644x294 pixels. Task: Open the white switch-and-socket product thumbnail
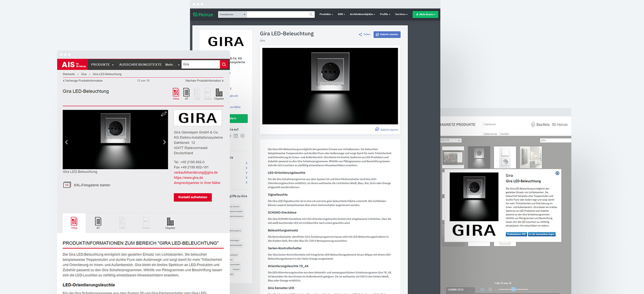pyautogui.click(x=505, y=157)
